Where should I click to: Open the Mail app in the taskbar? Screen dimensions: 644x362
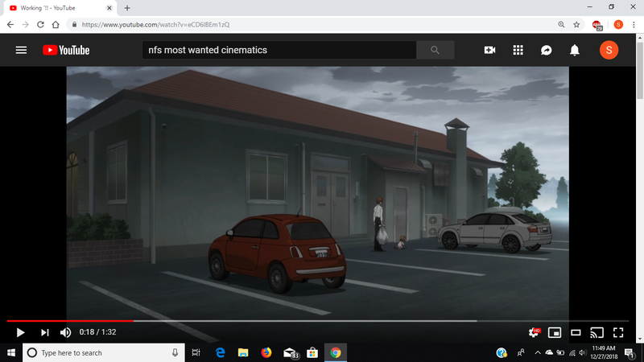pos(291,353)
